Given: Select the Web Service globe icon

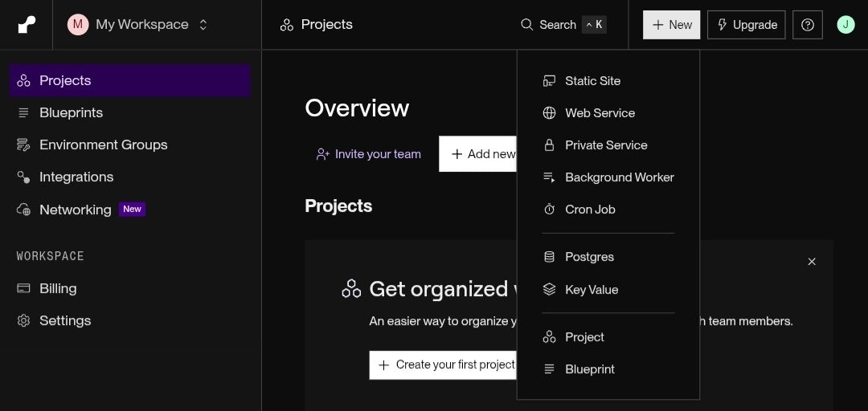Looking at the screenshot, I should (x=550, y=113).
